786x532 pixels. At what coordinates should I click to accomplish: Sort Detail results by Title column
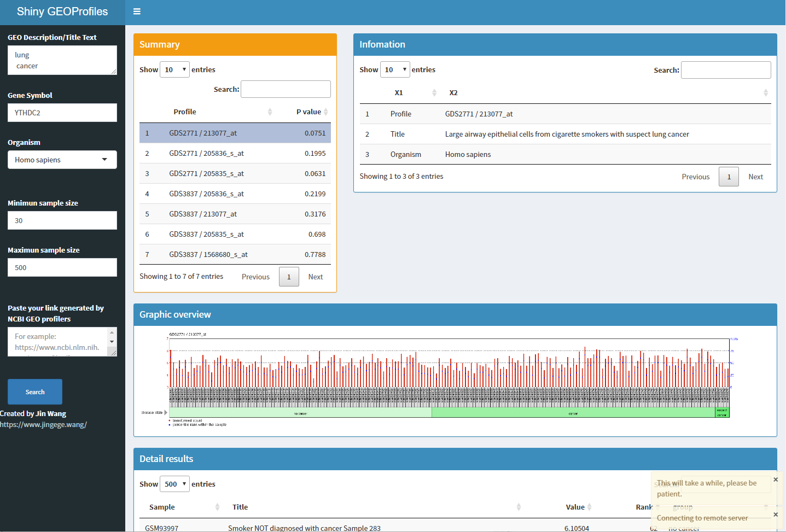tap(240, 507)
